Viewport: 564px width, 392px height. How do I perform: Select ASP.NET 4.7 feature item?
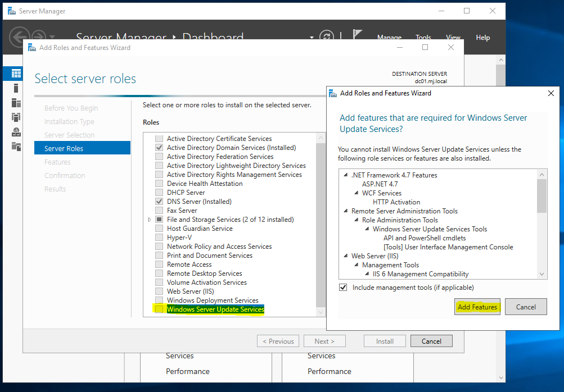pos(380,184)
